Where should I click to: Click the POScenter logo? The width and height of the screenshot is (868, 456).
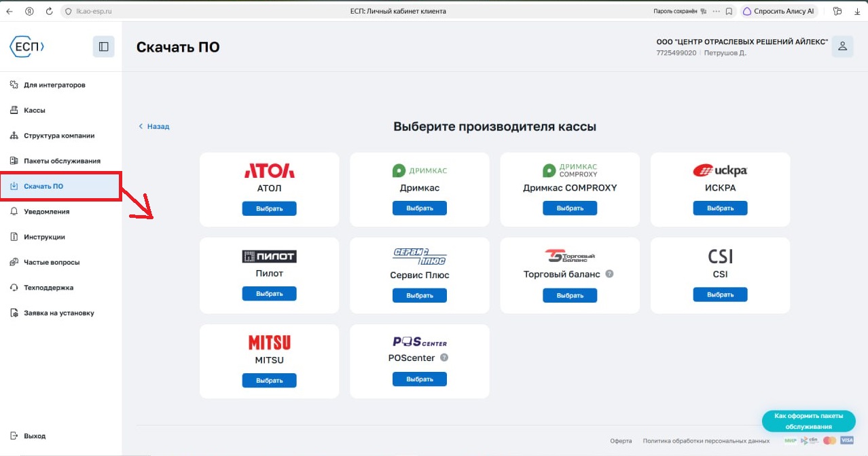coord(420,342)
